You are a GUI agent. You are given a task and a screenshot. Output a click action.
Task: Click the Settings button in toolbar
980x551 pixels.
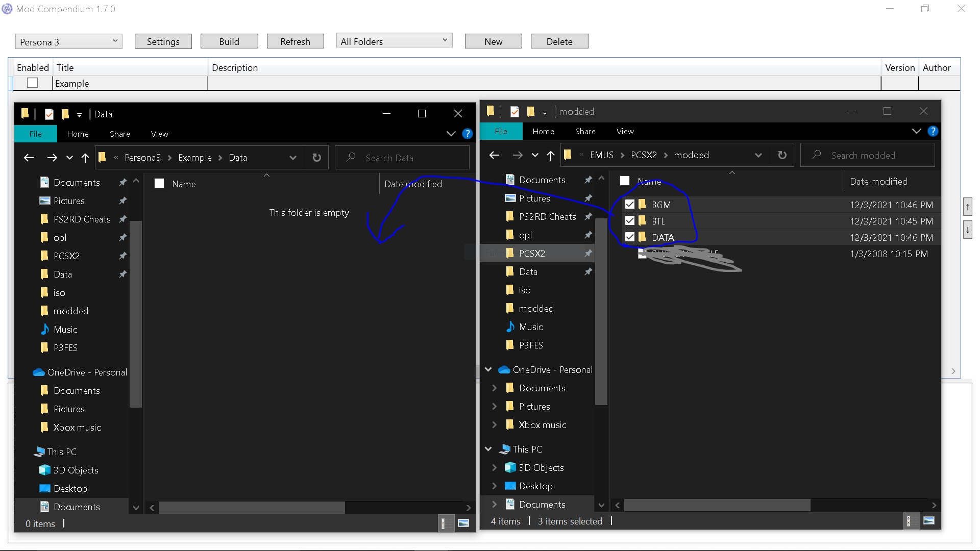pyautogui.click(x=163, y=41)
